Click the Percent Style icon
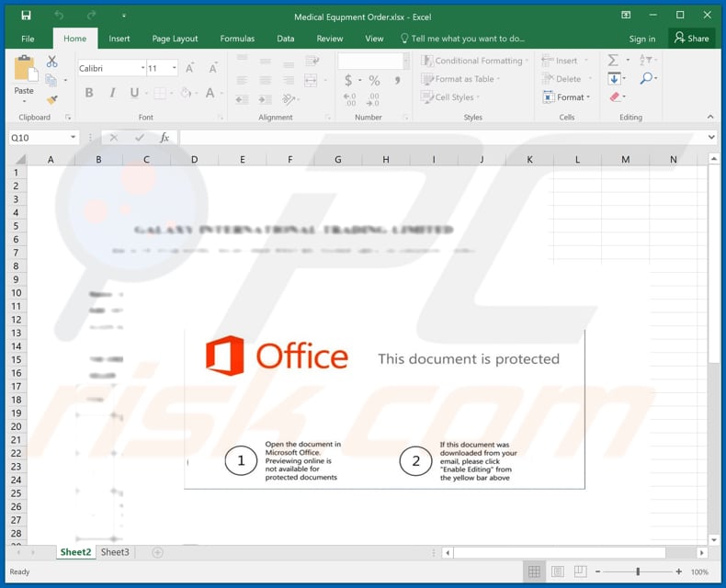726x588 pixels. tap(374, 81)
